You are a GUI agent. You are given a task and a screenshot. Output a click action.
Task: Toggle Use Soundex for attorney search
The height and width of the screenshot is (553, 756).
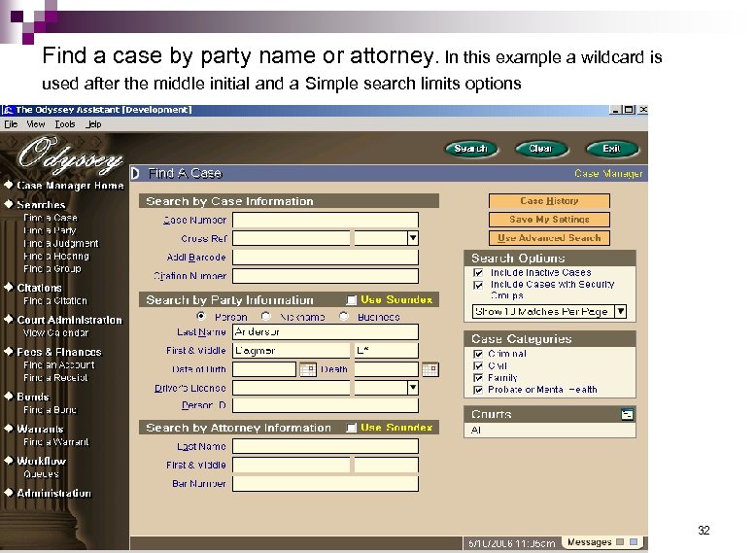point(352,428)
